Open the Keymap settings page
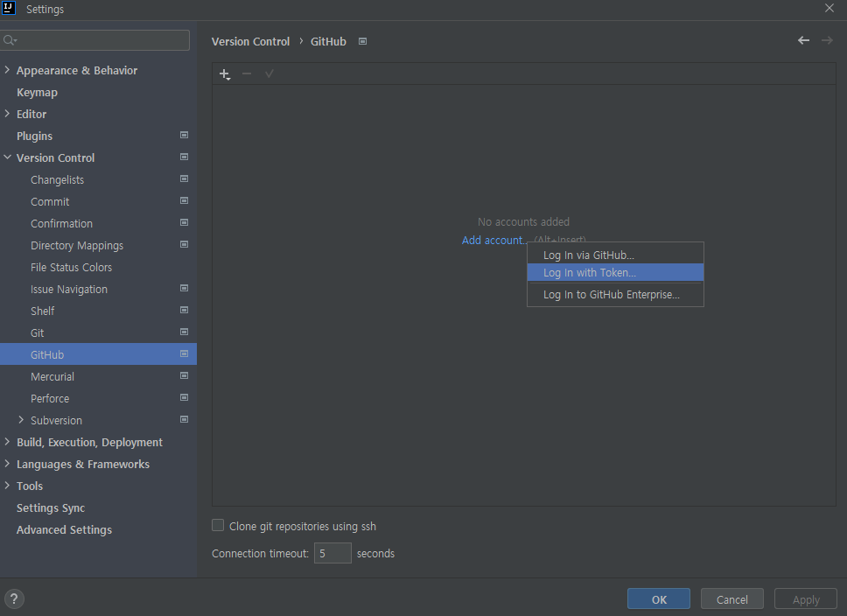 [x=37, y=93]
